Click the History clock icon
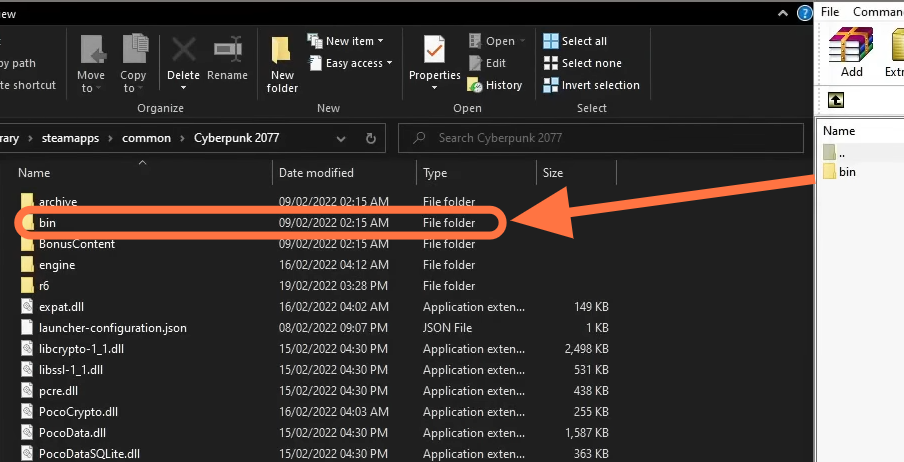The image size is (904, 462). 475,85
